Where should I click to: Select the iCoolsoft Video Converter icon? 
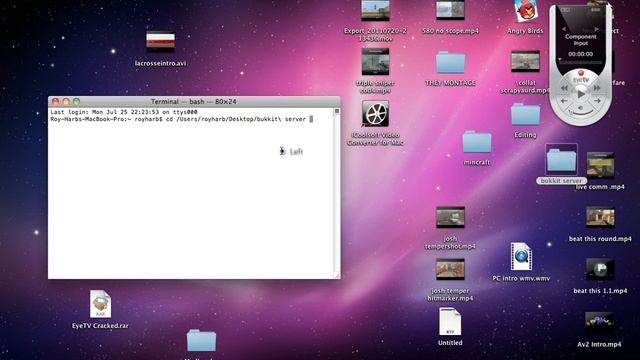tap(375, 113)
